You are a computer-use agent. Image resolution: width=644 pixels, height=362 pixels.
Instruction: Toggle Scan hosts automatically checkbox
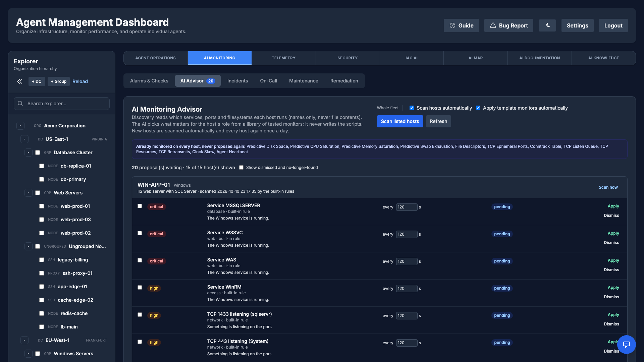[x=412, y=108]
